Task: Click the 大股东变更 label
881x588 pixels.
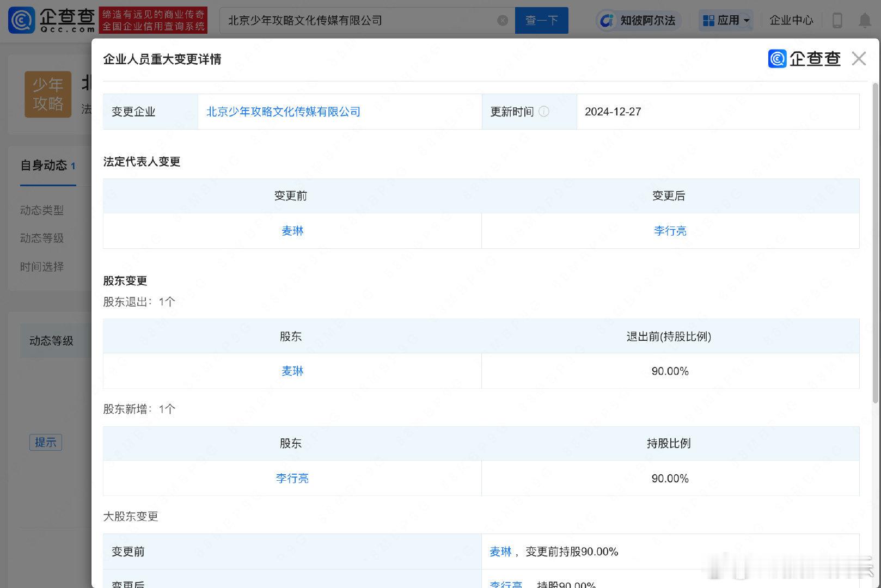Action: pos(131,516)
